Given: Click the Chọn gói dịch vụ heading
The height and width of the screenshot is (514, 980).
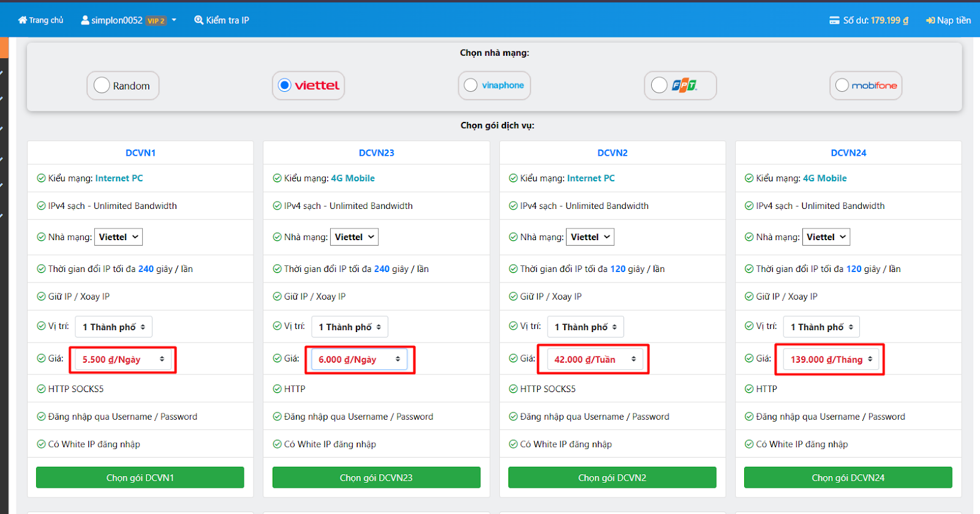Looking at the screenshot, I should (497, 126).
